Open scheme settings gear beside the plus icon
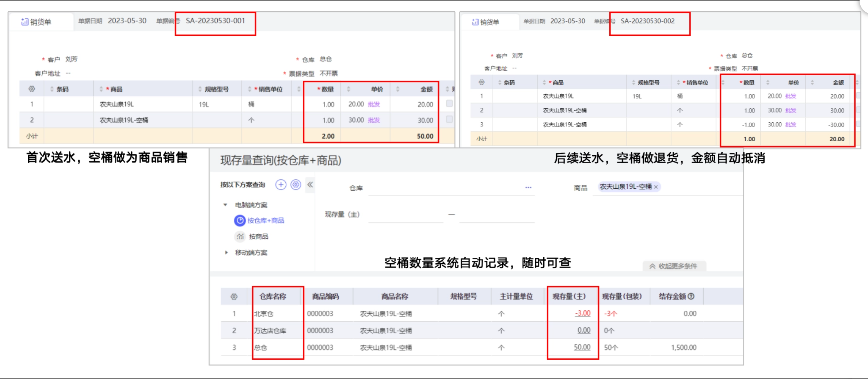 [296, 185]
